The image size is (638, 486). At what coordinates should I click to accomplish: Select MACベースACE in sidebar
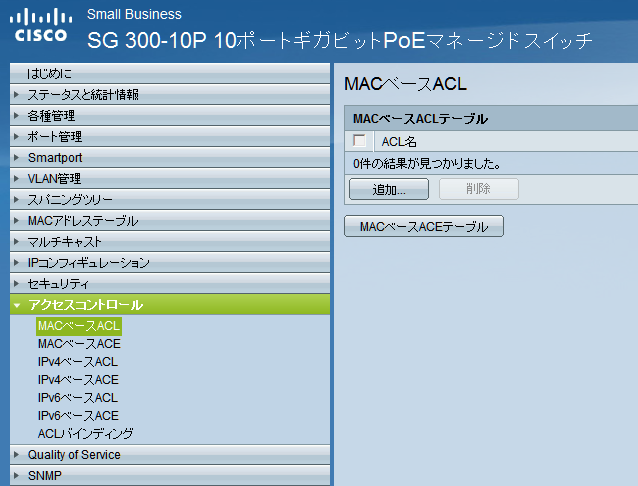(x=79, y=344)
